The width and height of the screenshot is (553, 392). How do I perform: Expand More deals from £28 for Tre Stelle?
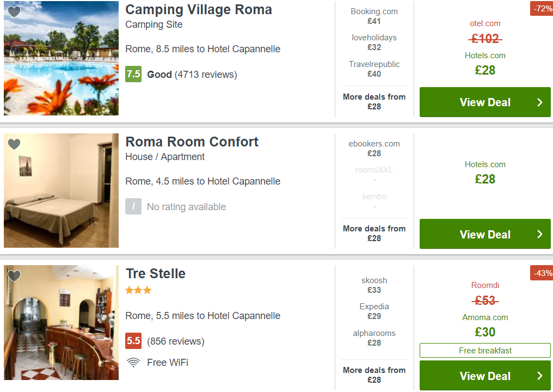coord(374,375)
